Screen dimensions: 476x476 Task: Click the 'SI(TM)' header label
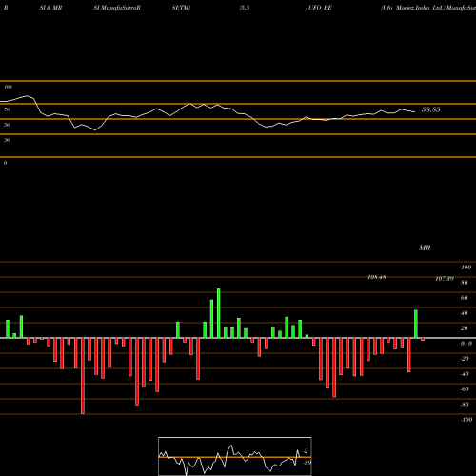click(181, 8)
